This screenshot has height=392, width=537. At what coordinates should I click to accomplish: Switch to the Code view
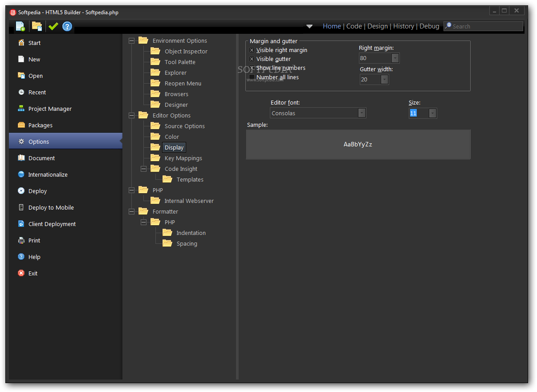coord(354,26)
